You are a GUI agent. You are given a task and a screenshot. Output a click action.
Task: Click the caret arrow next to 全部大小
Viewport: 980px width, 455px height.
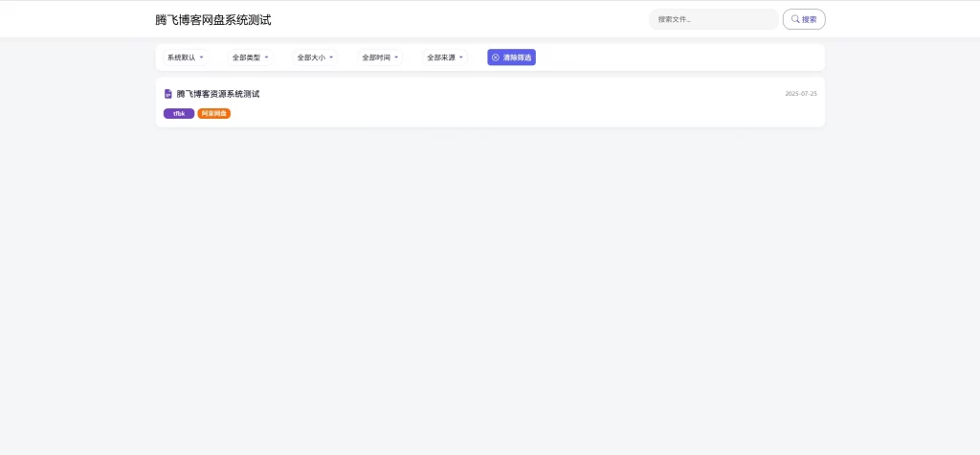point(331,57)
